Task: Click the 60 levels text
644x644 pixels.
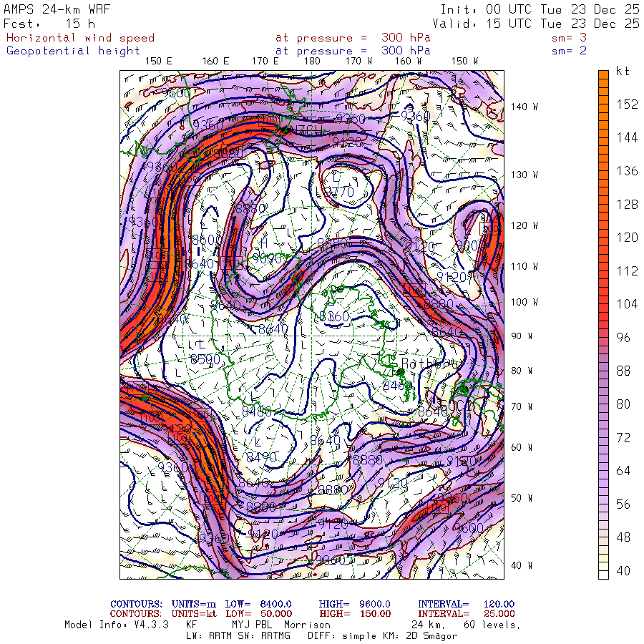Action: pos(492,625)
